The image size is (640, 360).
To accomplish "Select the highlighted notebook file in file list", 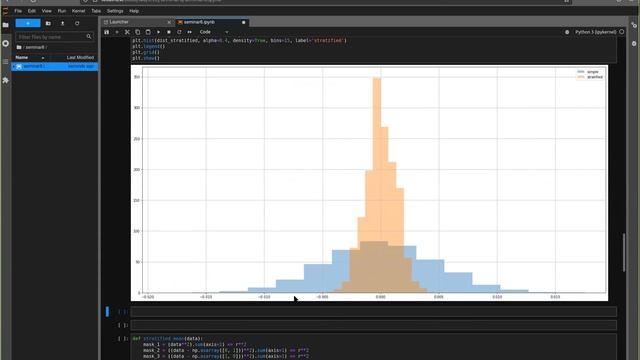I will tap(54, 66).
